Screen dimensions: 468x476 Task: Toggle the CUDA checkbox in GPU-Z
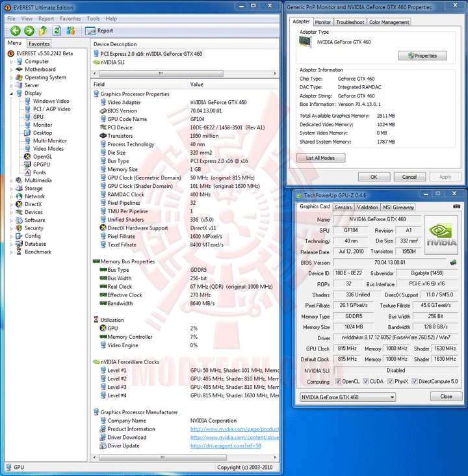pos(366,381)
